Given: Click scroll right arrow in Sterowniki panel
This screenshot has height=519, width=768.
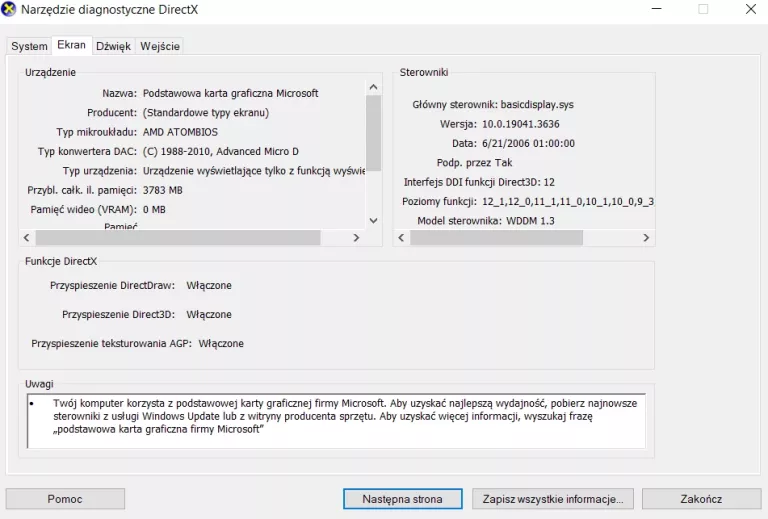Looking at the screenshot, I should pos(646,238).
